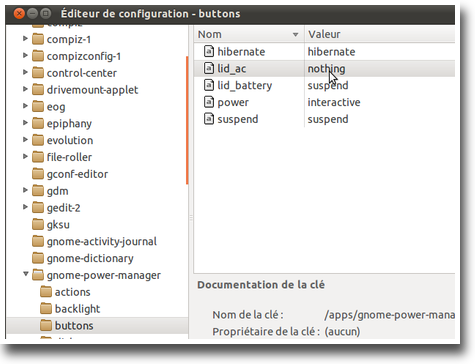Click the Valeur column header
Viewport: 475px width, 364px height.
point(380,34)
